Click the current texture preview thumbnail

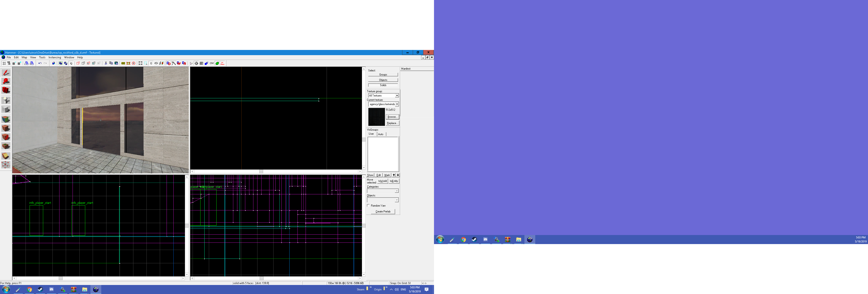376,117
